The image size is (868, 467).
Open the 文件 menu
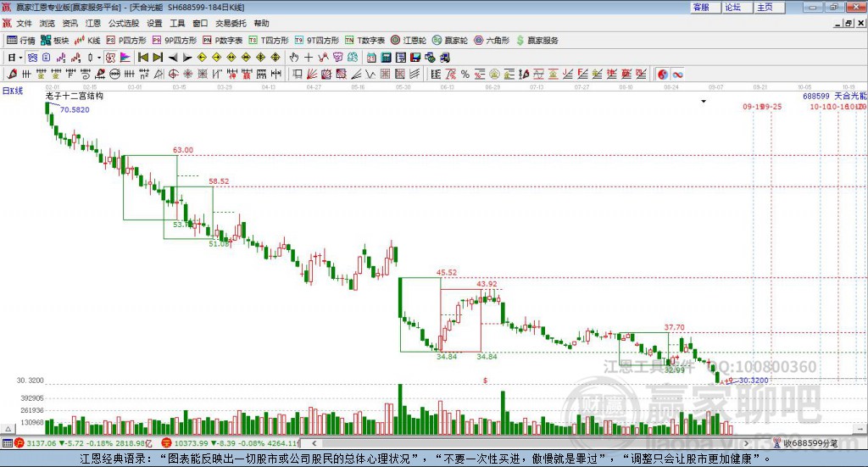click(x=24, y=23)
